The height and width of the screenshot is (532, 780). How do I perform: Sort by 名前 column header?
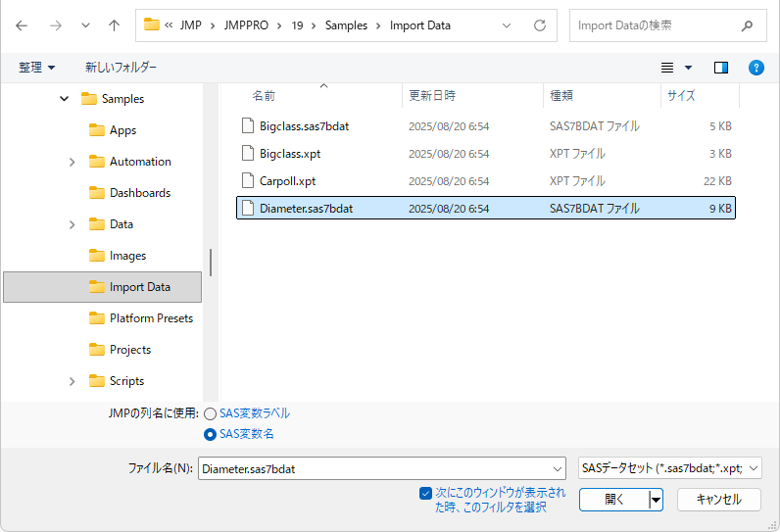tap(264, 95)
